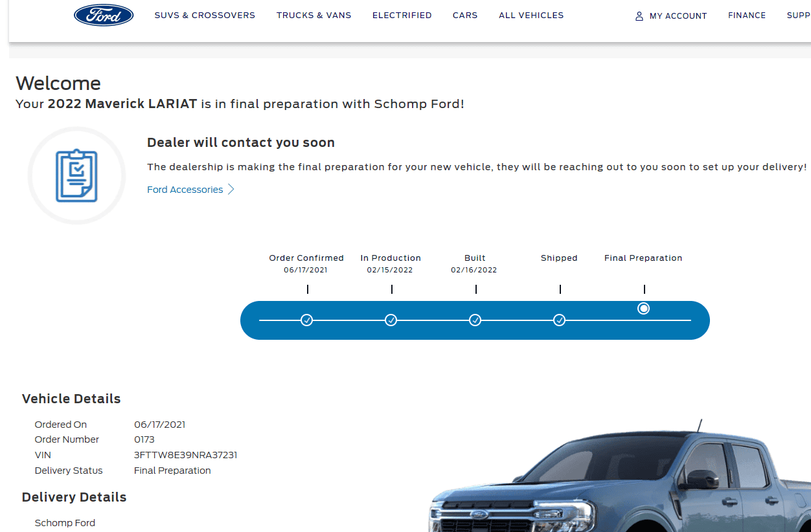Click the clipboard checklist icon
Screen dimensions: 811x532
(76, 175)
